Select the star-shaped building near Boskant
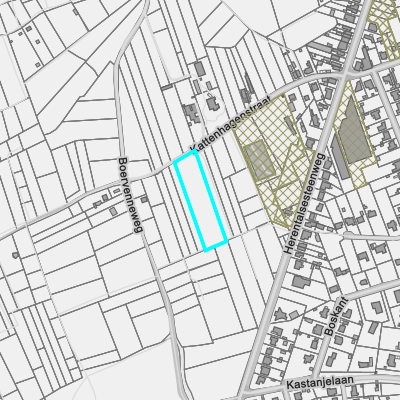400x400 pixels. tap(279, 314)
